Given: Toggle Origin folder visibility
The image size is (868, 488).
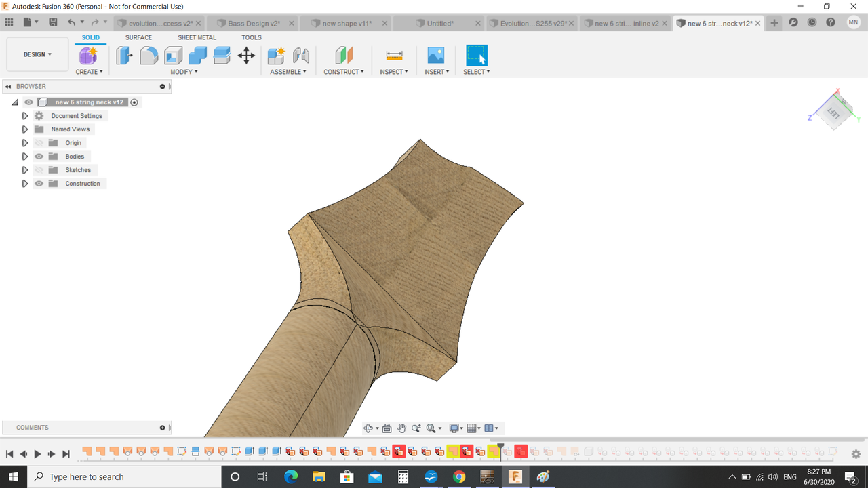Looking at the screenshot, I should pyautogui.click(x=39, y=143).
